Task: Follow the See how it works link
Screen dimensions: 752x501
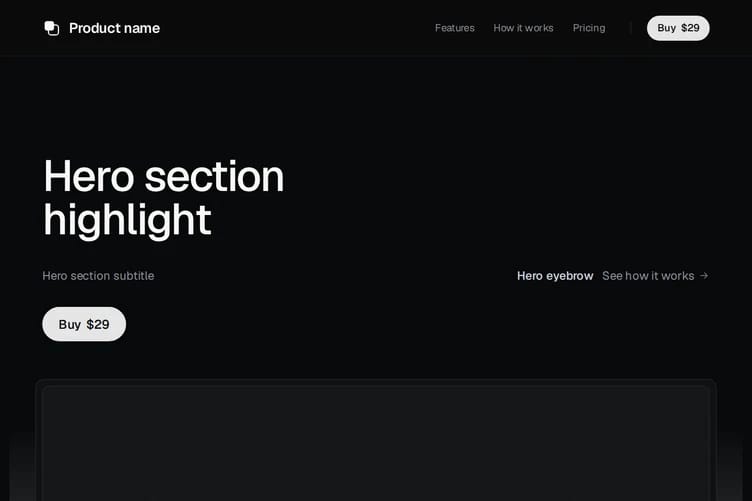Action: coord(655,276)
